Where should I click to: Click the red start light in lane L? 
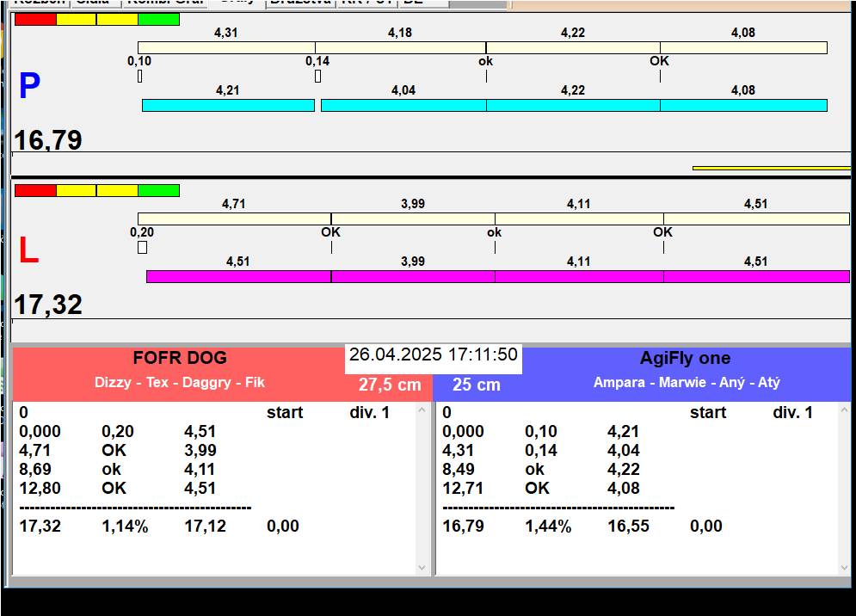pyautogui.click(x=35, y=190)
